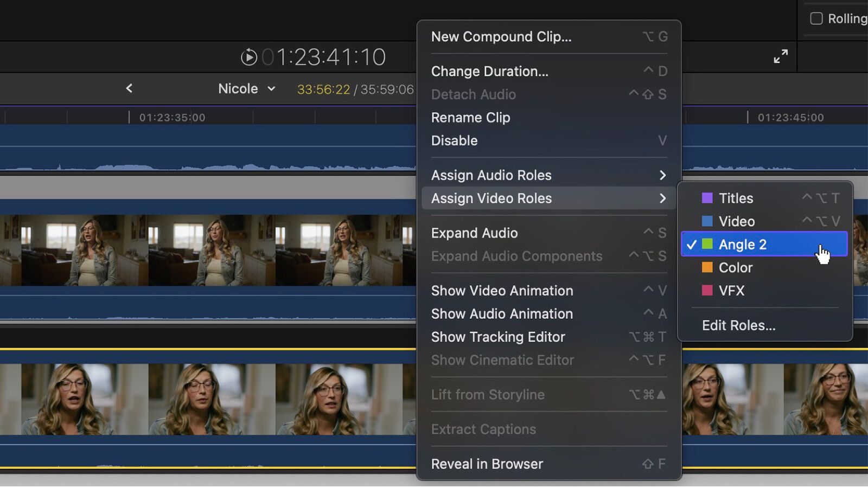Viewport: 868px width, 488px height.
Task: Click the yellow 33:56:22 timecode
Action: (x=323, y=88)
